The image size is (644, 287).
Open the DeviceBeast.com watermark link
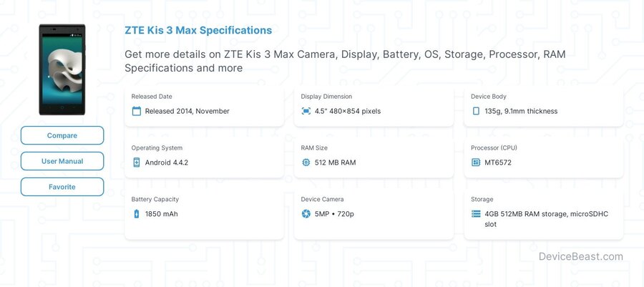pos(581,257)
